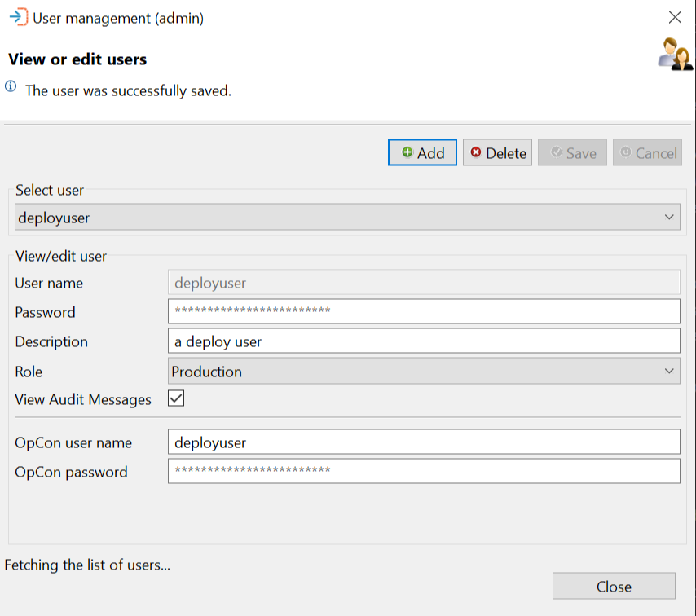Click the 'Password' label

pyautogui.click(x=46, y=312)
